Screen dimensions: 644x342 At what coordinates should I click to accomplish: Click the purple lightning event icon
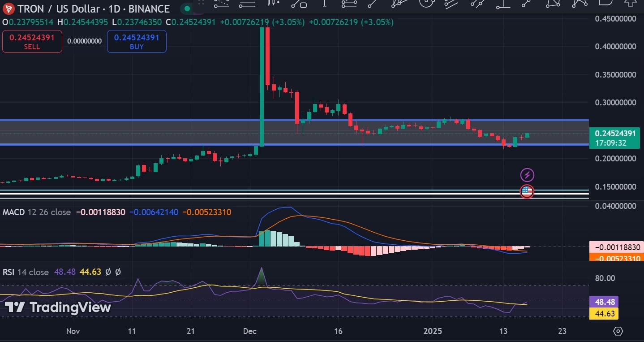click(x=527, y=175)
